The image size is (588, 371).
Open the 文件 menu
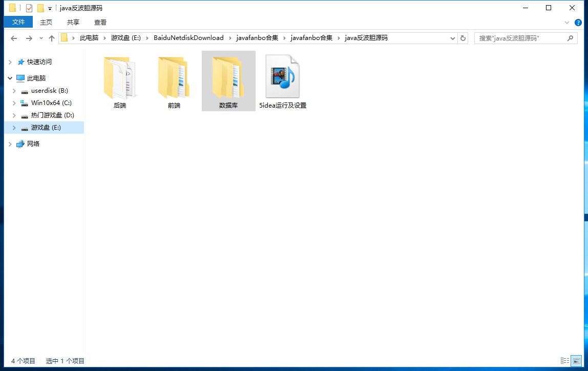pyautogui.click(x=18, y=22)
